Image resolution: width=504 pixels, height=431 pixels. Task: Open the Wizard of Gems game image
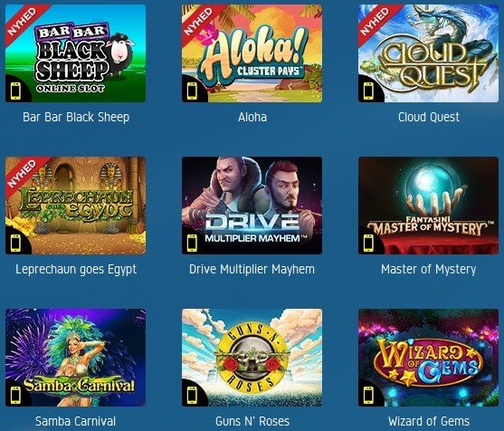[x=429, y=358]
